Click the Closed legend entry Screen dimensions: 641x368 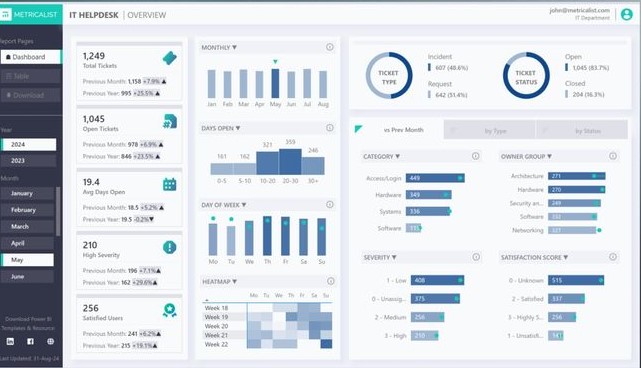coord(585,89)
